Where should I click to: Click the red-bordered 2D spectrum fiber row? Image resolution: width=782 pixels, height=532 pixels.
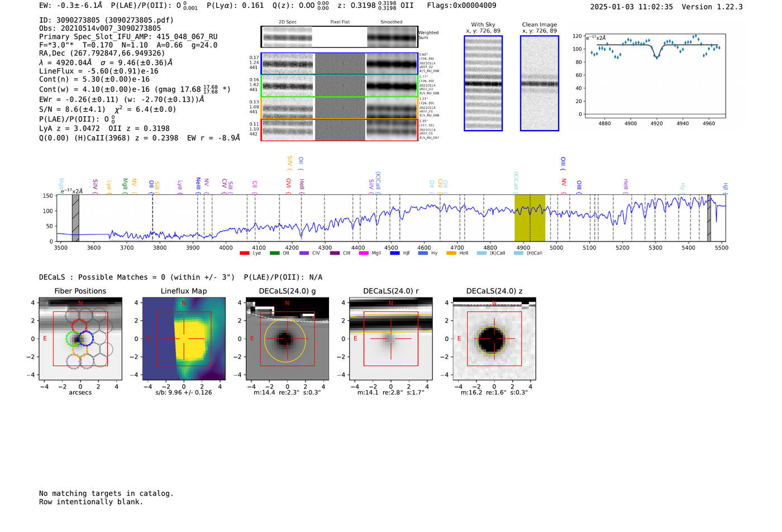pos(339,130)
